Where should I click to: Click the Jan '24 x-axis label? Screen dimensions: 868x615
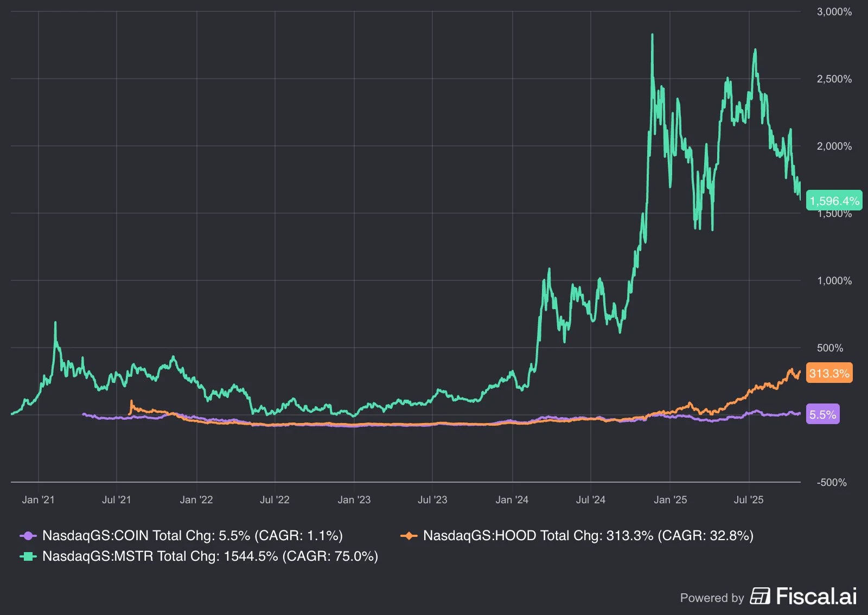coord(512,499)
